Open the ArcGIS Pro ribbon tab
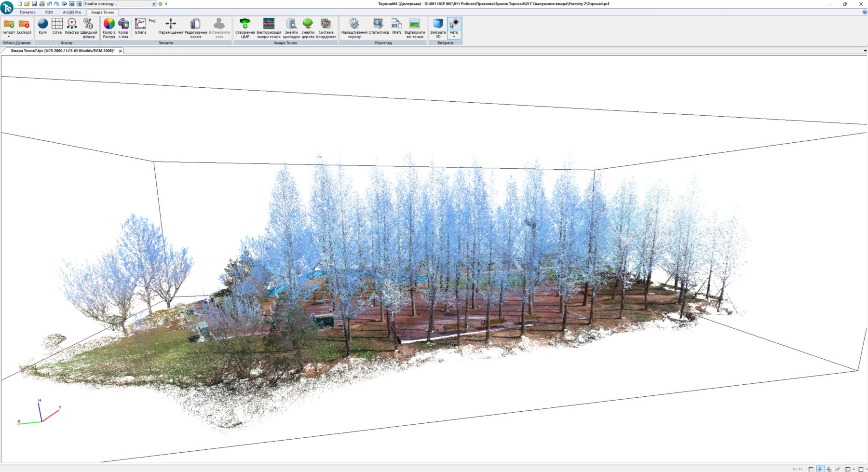The image size is (868, 472). click(72, 12)
